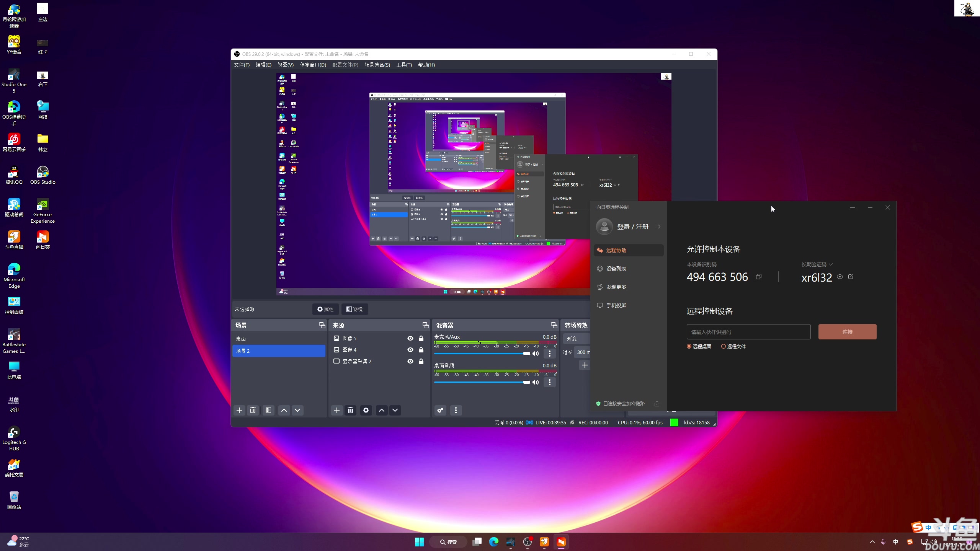Expand the 登录 / 注册 chevron
The height and width of the screenshot is (551, 980).
(x=659, y=227)
